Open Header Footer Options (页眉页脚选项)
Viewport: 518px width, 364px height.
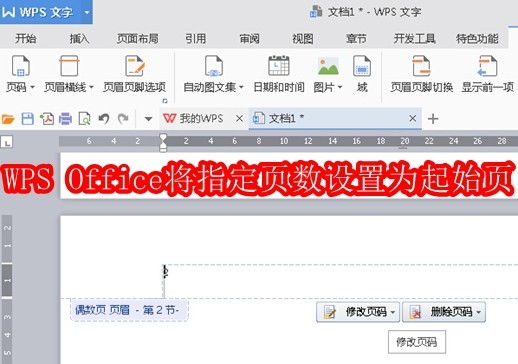[134, 74]
